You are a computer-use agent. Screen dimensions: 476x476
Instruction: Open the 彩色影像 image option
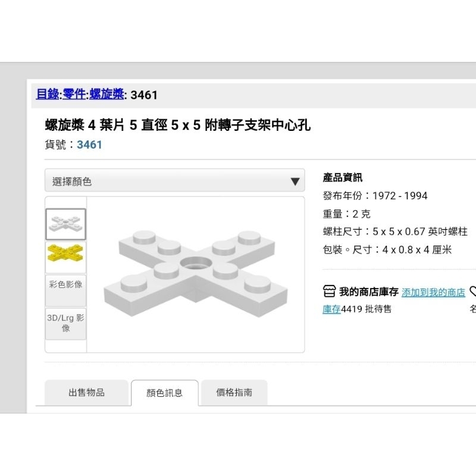tap(65, 290)
